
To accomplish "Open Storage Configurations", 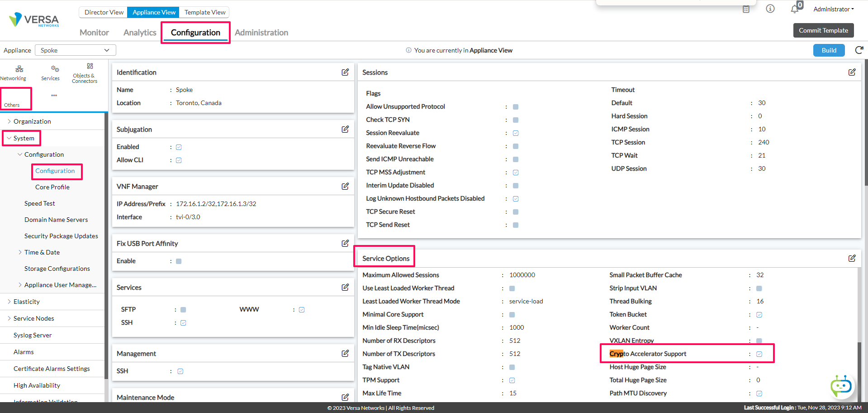I will pos(57,269).
